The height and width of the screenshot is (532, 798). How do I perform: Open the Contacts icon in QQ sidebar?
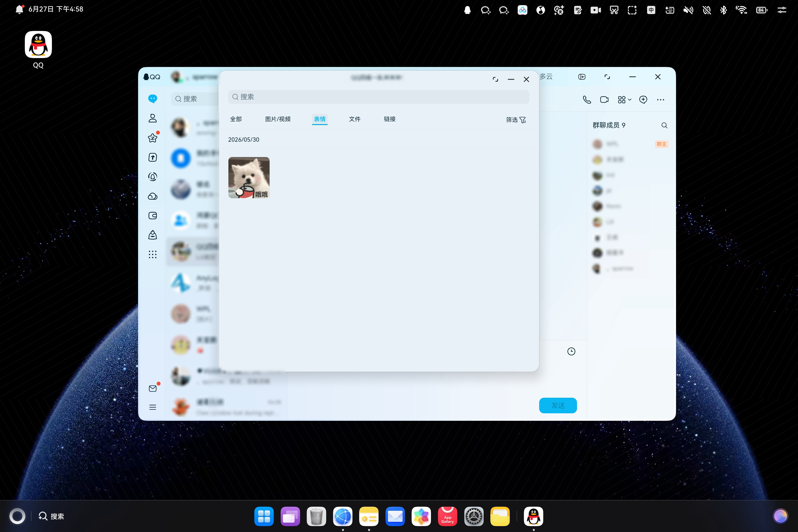click(x=153, y=118)
